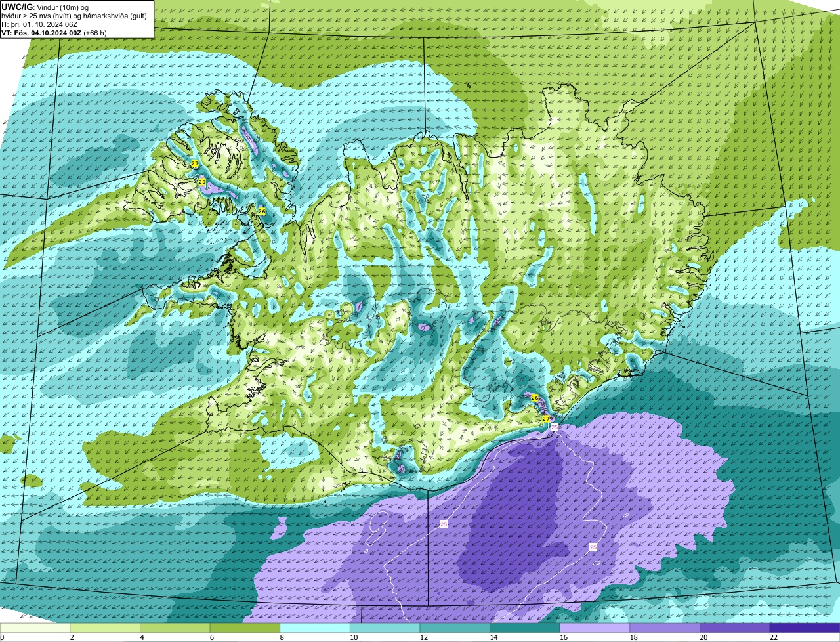Click the yellow 29 max gust marker
Image resolution: width=840 pixels, height=642 pixels.
tap(202, 182)
